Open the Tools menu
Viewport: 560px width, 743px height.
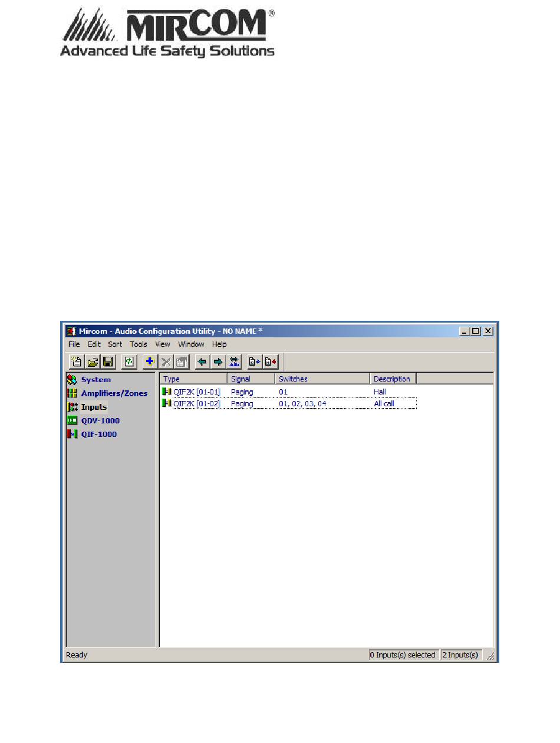click(139, 344)
